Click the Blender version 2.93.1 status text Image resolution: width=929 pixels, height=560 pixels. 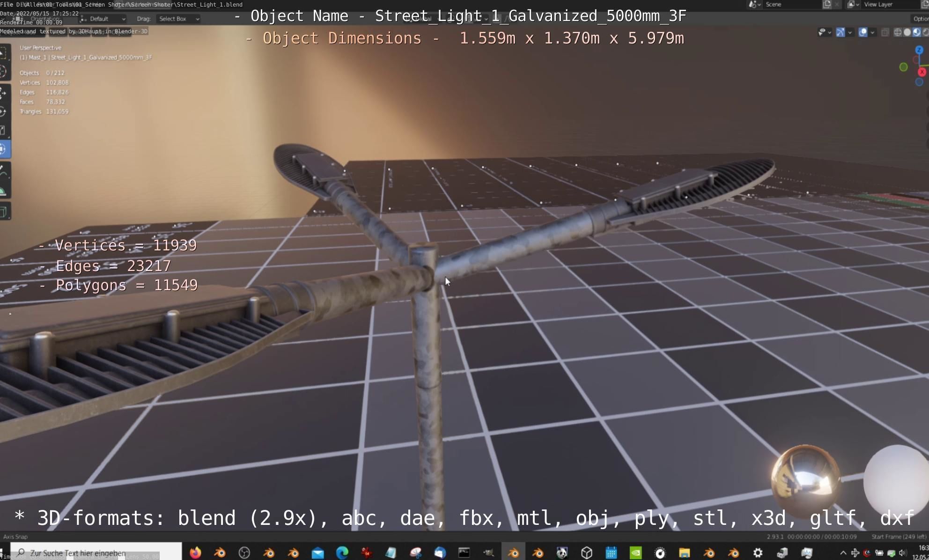775,537
